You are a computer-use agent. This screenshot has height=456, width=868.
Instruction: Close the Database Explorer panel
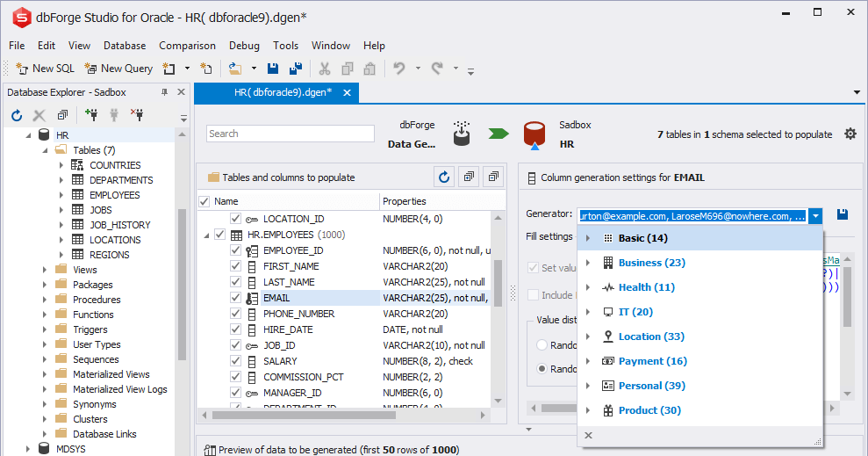[181, 92]
